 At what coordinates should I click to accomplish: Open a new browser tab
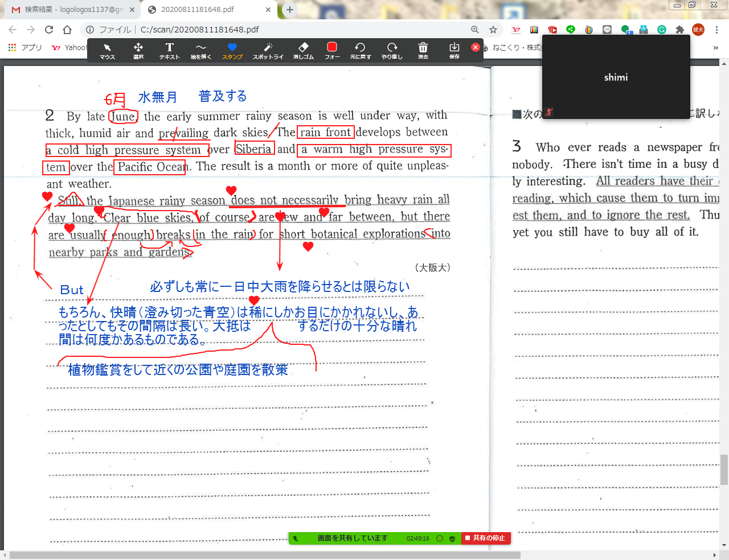(290, 10)
